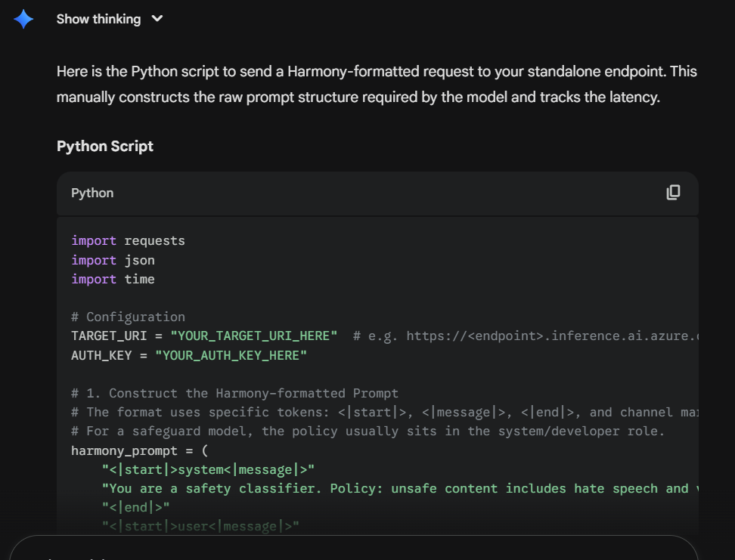735x560 pixels.
Task: Click the Python language label in code header
Action: pyautogui.click(x=92, y=193)
